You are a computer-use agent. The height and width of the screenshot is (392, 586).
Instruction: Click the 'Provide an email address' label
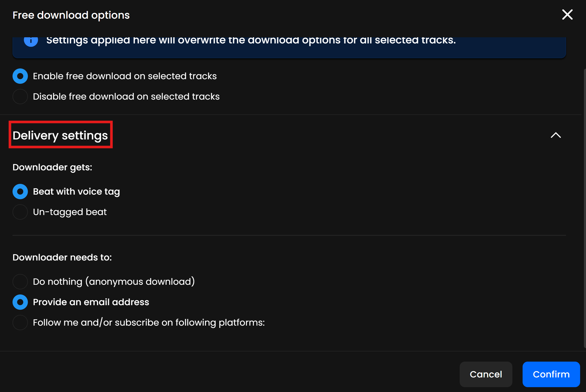91,302
